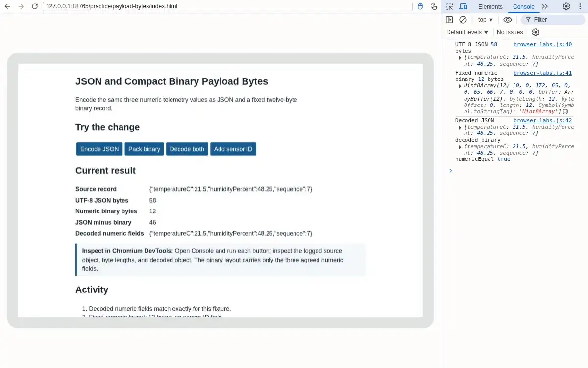This screenshot has height=368, width=588.
Task: Open source link browser-labs.js:42
Action: pos(542,121)
